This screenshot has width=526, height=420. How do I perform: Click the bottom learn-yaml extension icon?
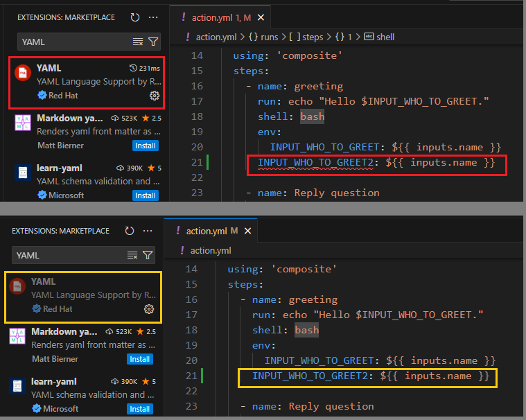tap(17, 386)
